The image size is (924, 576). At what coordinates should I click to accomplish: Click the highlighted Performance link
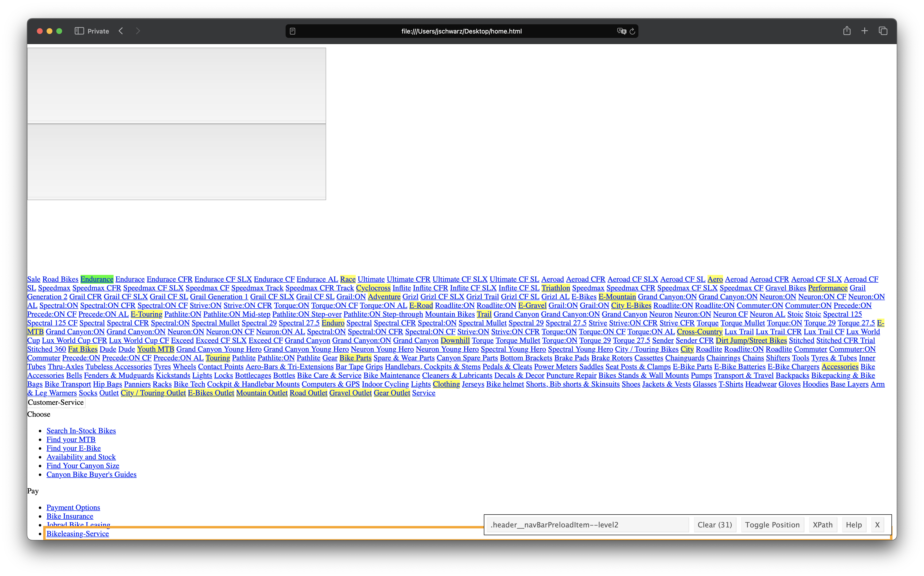(x=828, y=288)
